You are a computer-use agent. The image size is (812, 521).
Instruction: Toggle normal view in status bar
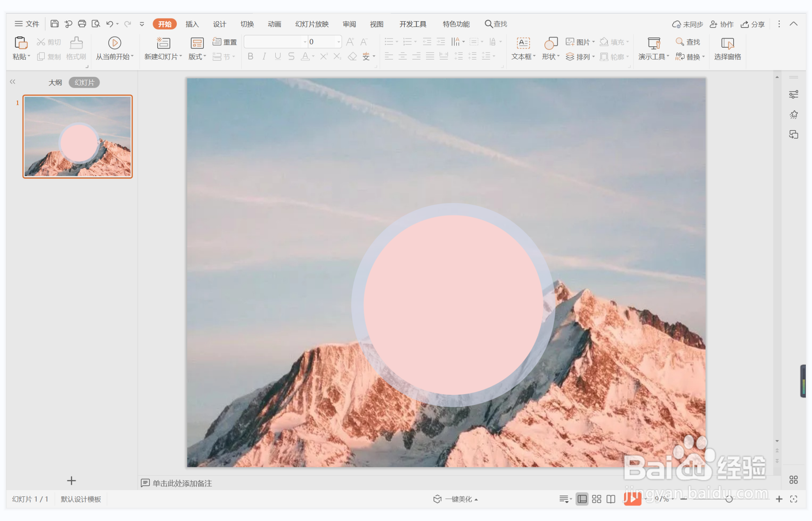pyautogui.click(x=582, y=499)
